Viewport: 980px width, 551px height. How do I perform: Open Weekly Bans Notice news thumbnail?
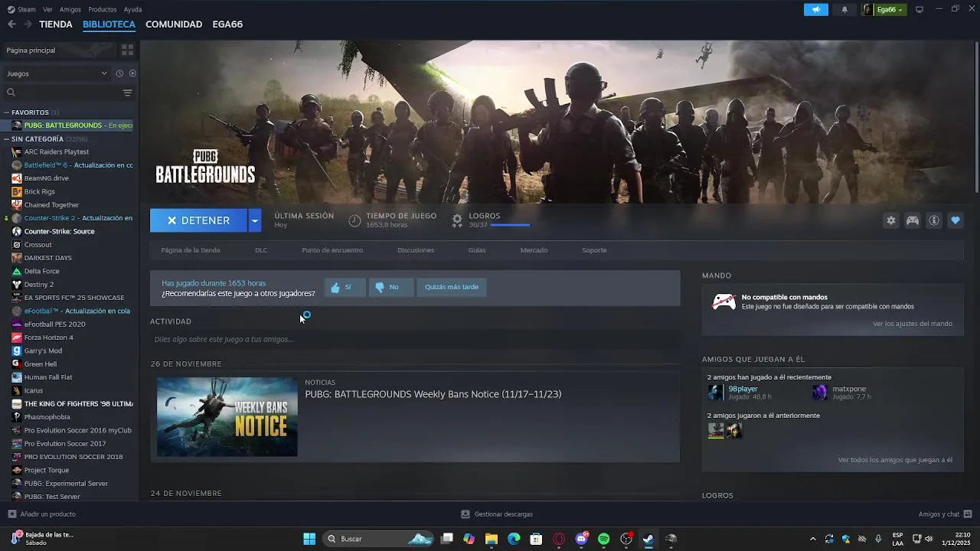point(227,416)
